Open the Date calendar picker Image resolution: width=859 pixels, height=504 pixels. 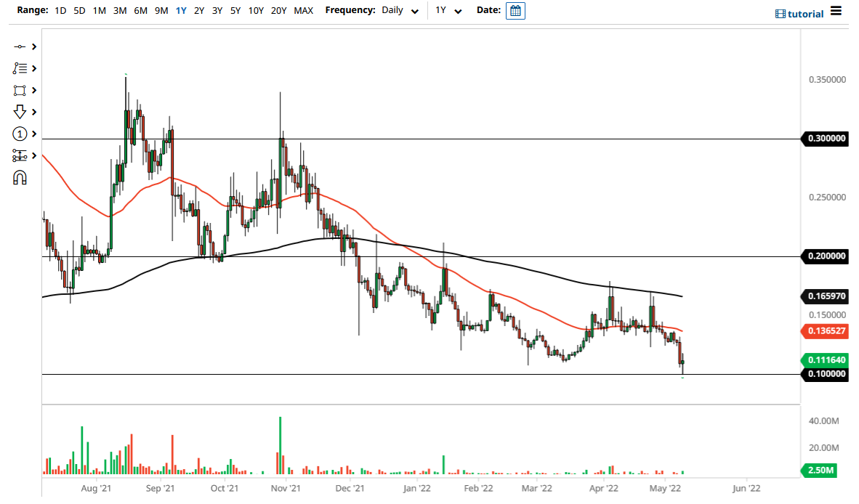pyautogui.click(x=515, y=10)
